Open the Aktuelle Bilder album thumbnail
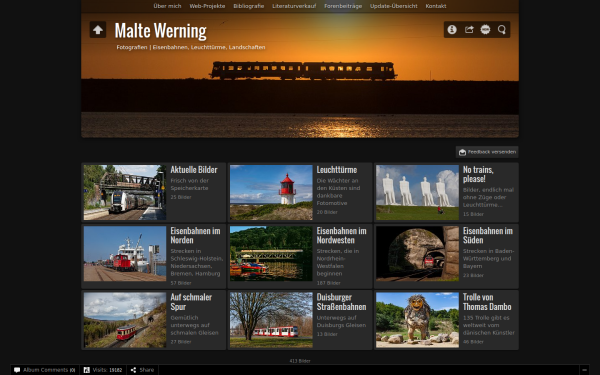Viewport: 600px width, 375px height. (125, 192)
